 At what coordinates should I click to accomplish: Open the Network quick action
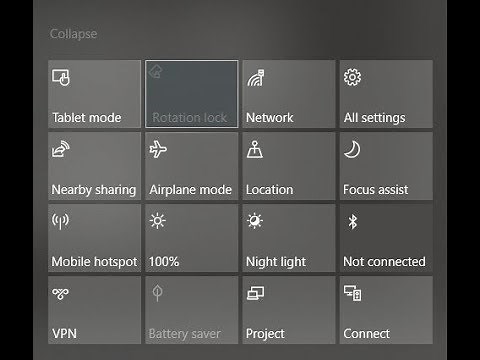(289, 94)
